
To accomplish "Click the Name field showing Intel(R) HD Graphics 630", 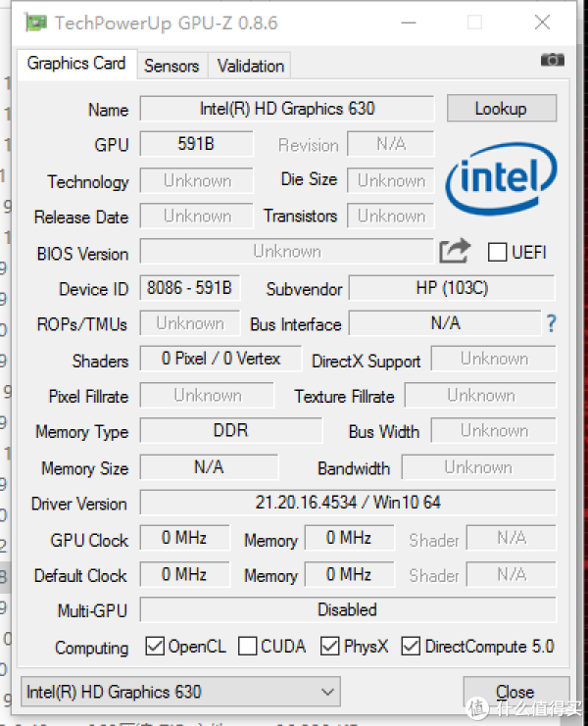I will pyautogui.click(x=287, y=109).
